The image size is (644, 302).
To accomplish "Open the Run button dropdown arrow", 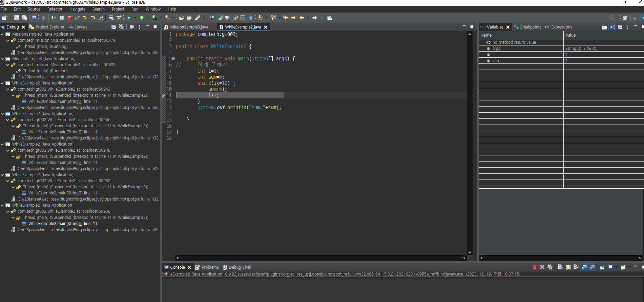I will tap(148, 18).
